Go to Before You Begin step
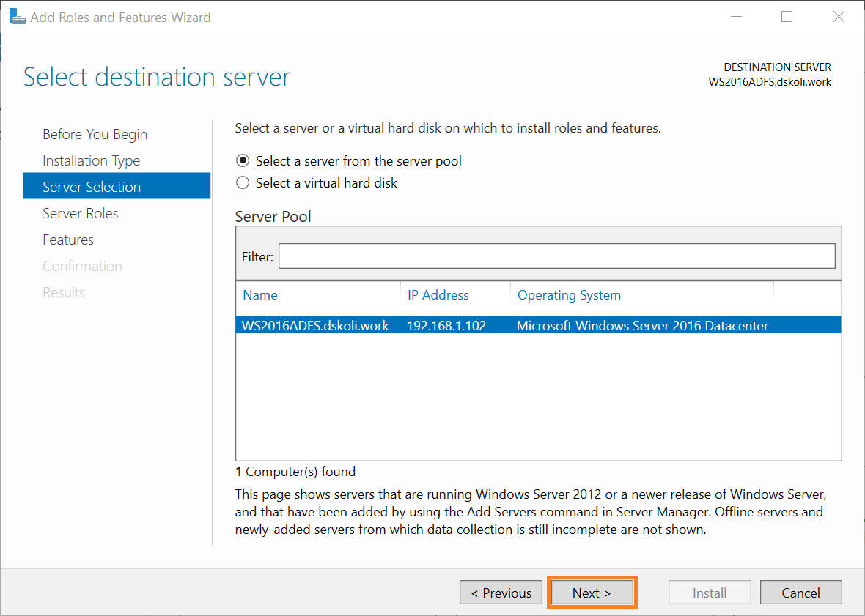This screenshot has height=616, width=865. click(x=95, y=135)
